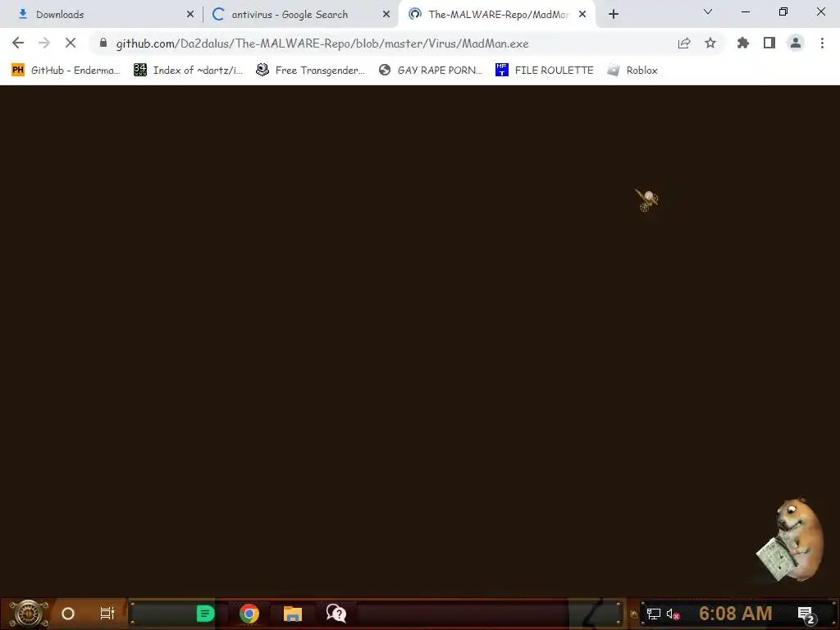Toggle the Chrome side panel

click(769, 43)
